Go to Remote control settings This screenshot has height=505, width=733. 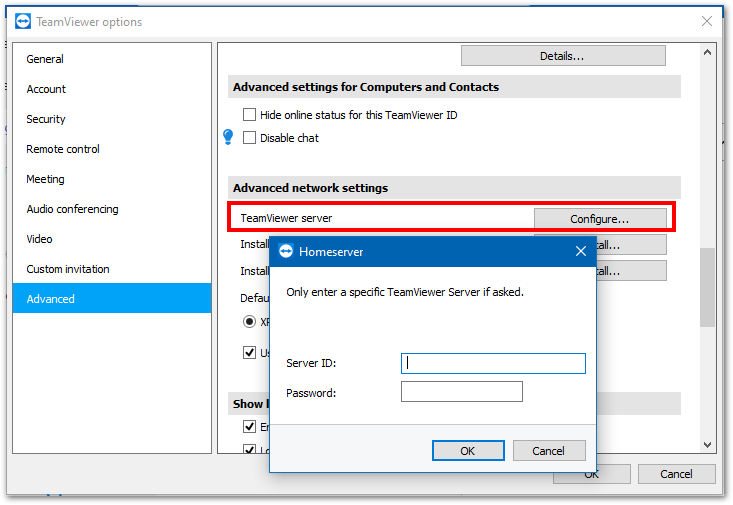coord(112,149)
